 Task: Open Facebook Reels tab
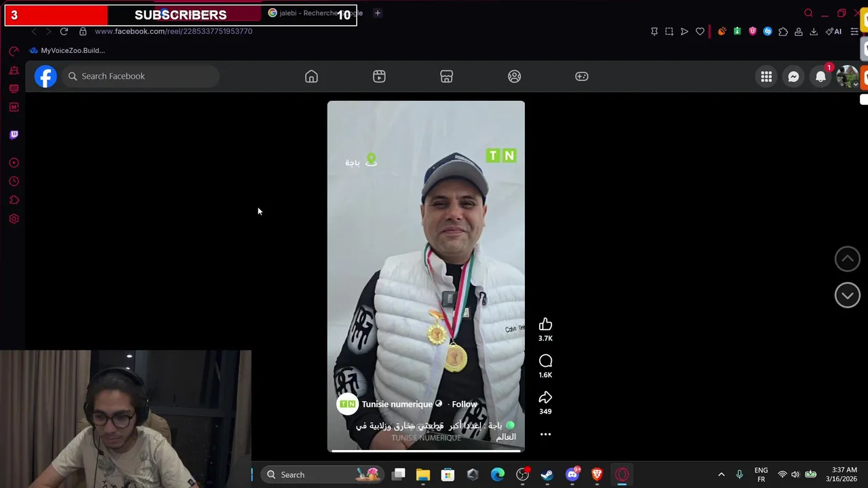click(x=379, y=77)
